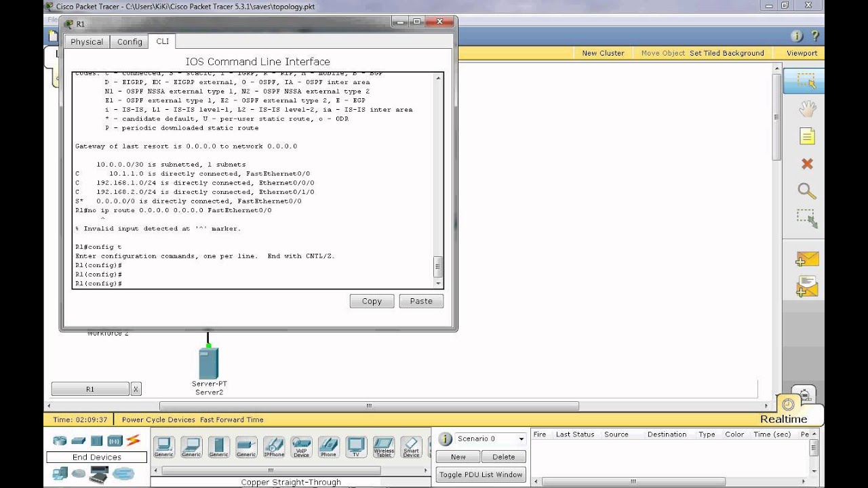Switch to the Physical tab in R1
The image size is (868, 488).
coord(87,41)
